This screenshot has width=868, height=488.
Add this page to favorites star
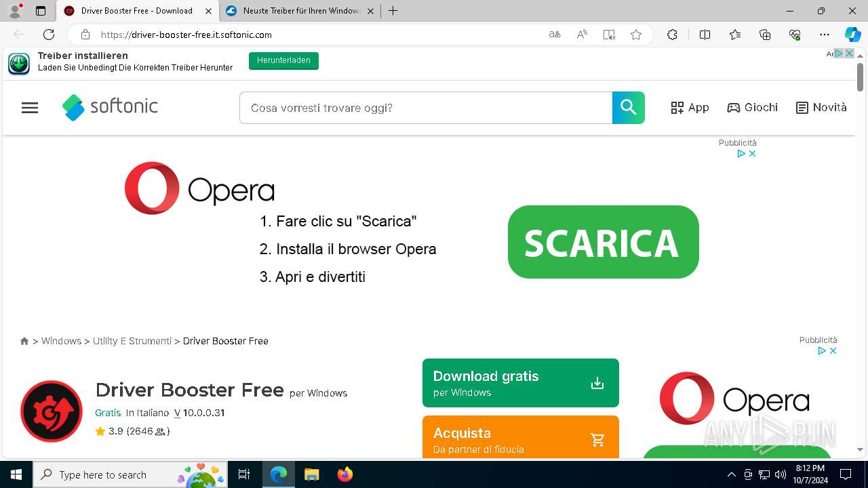[x=636, y=35]
